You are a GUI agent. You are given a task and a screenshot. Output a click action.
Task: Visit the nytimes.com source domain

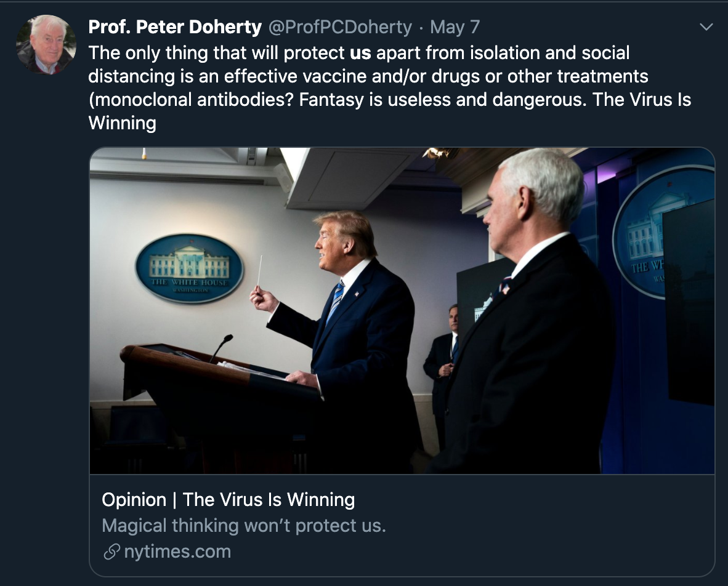point(177,552)
